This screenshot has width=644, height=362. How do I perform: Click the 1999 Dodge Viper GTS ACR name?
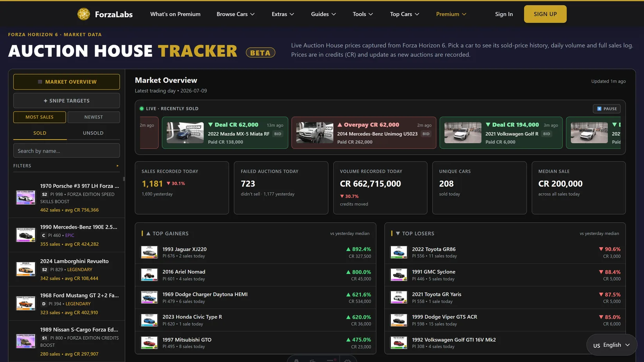(444, 317)
